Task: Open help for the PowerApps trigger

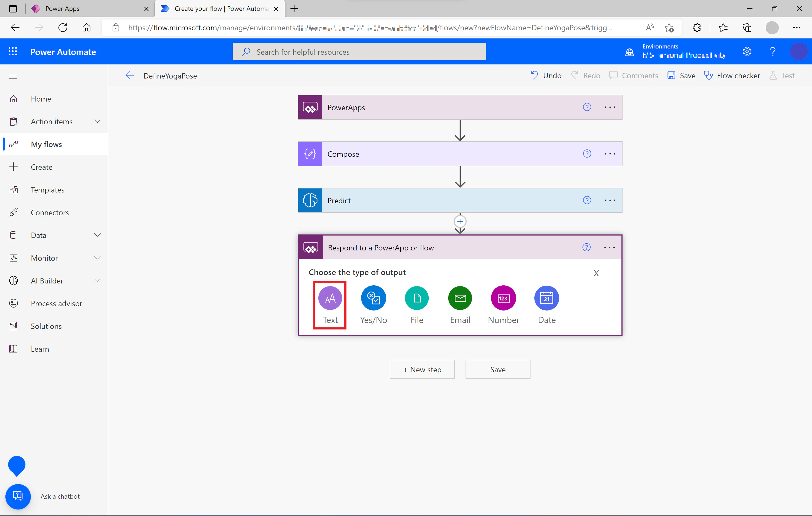Action: (587, 107)
